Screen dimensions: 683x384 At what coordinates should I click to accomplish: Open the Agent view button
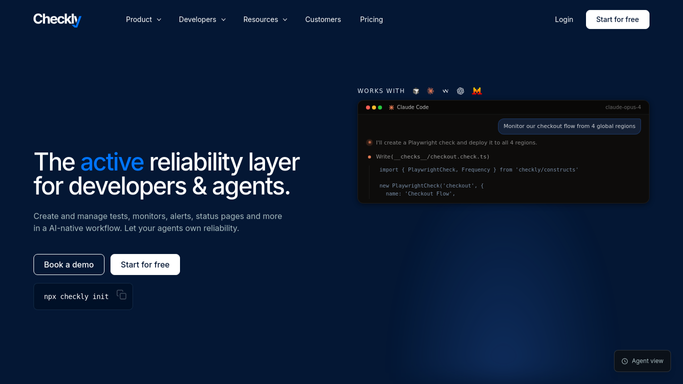(x=642, y=361)
